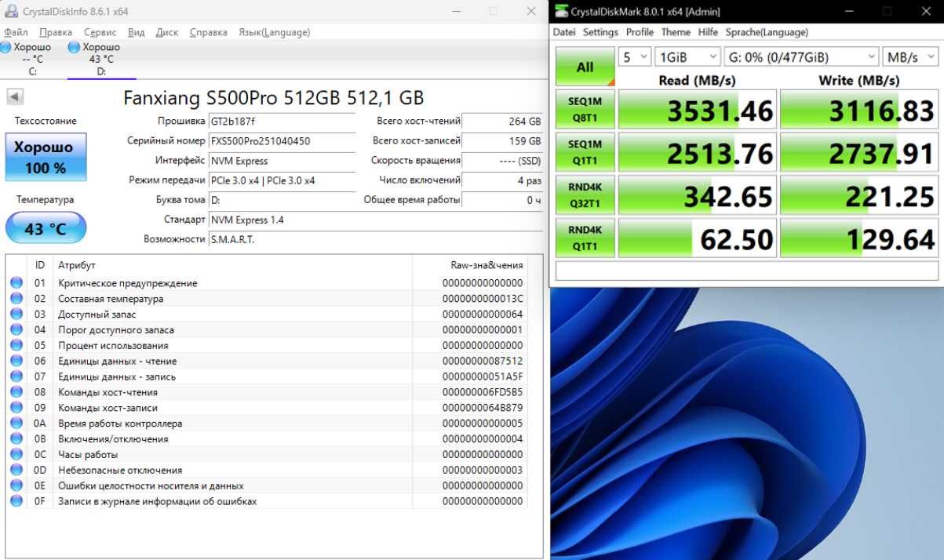Viewport: 944px width, 560px height.
Task: Click status orb for Единицы данных - запись
Action: 16,376
